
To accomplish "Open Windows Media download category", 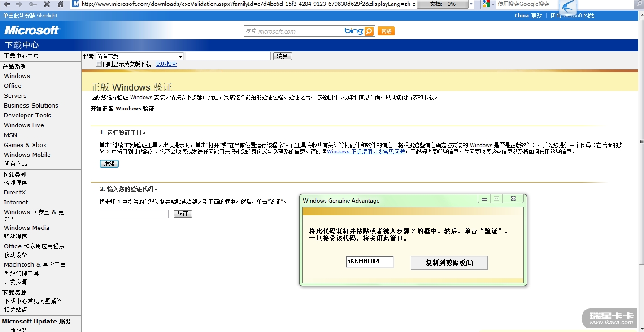I will pos(26,228).
